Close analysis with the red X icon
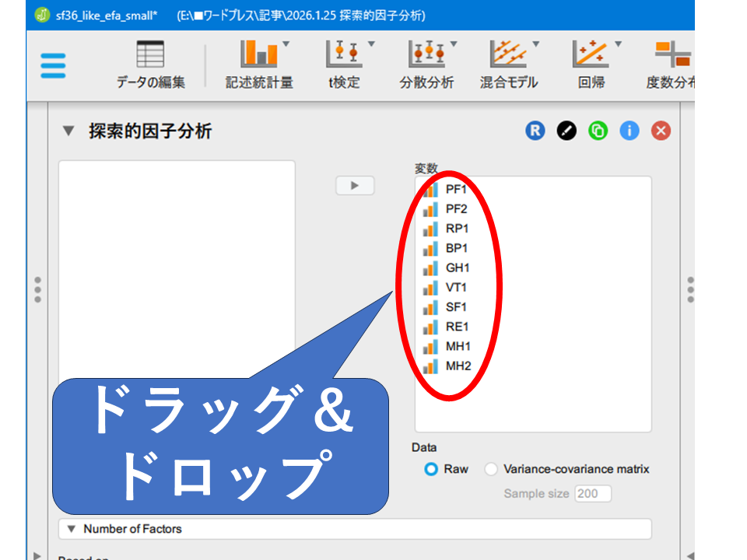Viewport: 747px width, 560px height. pos(661,131)
